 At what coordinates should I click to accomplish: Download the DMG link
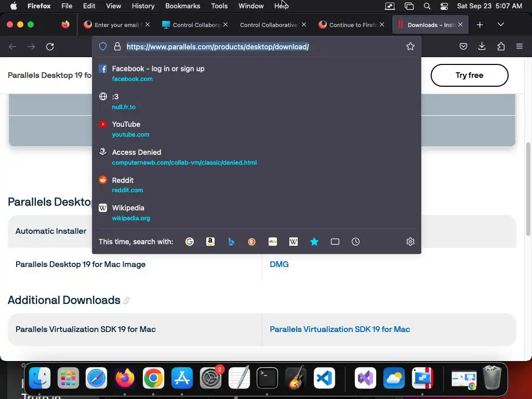click(279, 264)
